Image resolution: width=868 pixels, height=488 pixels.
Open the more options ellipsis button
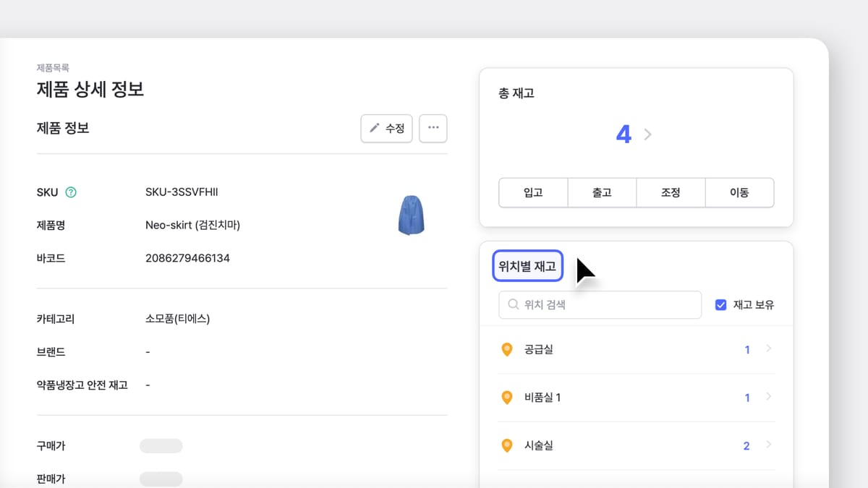(433, 128)
